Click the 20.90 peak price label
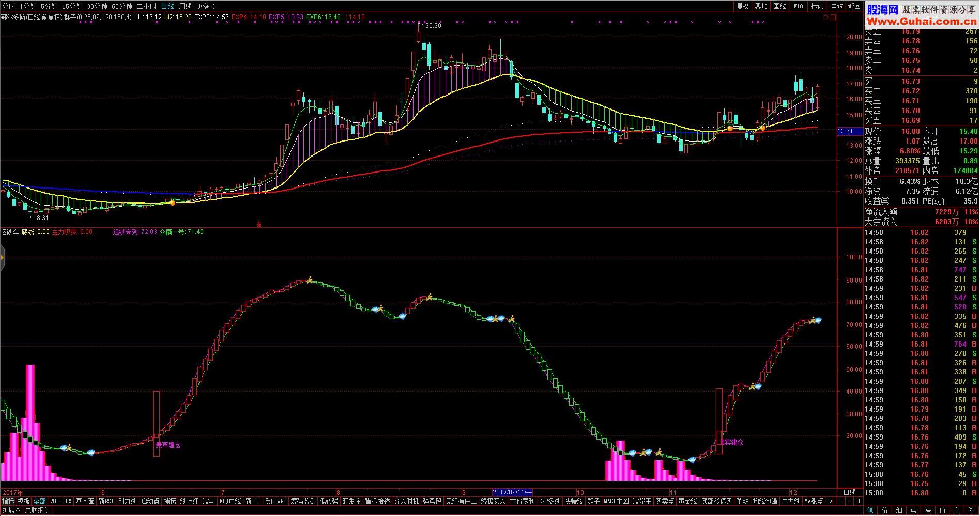The width and height of the screenshot is (980, 516). click(433, 26)
